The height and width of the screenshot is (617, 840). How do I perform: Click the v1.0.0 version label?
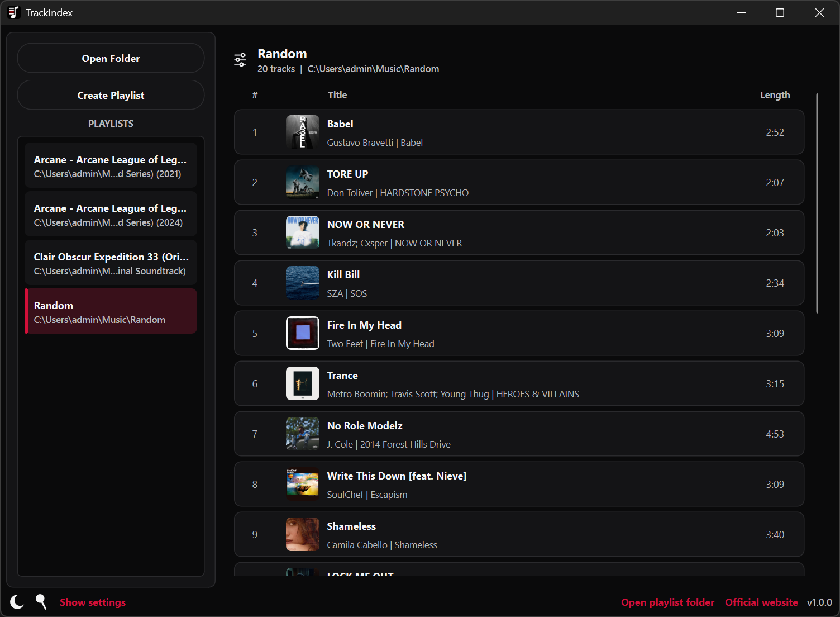point(819,602)
